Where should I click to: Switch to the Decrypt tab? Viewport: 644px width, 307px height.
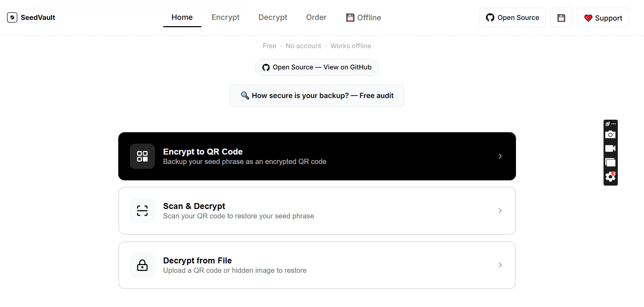pos(273,17)
